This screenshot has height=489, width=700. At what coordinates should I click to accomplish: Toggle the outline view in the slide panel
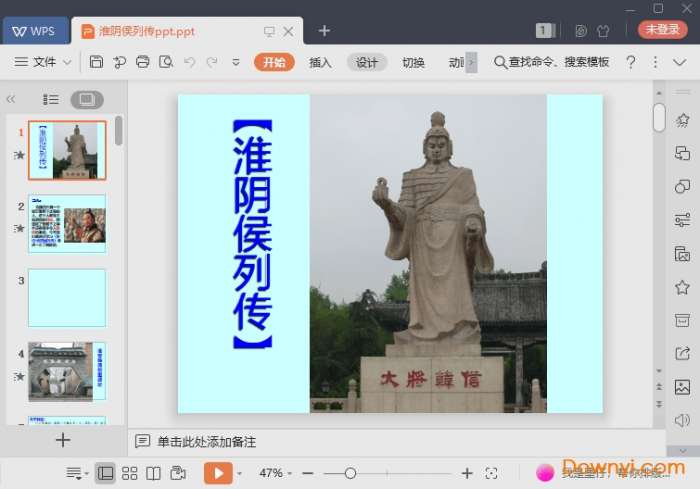(51, 100)
